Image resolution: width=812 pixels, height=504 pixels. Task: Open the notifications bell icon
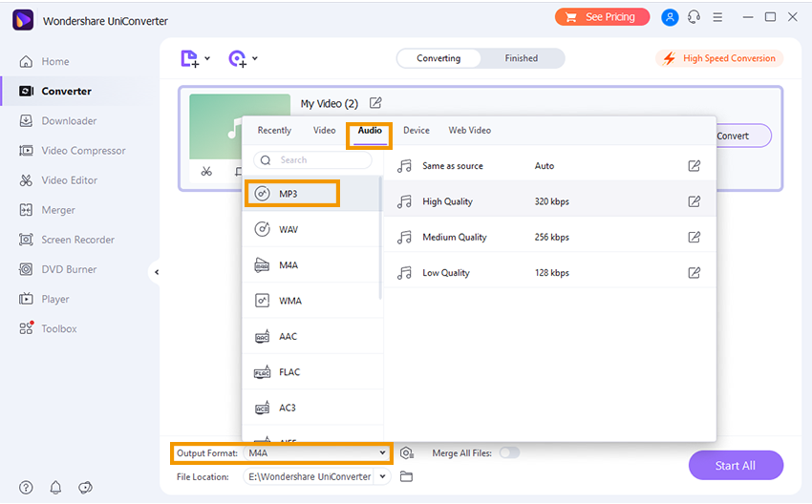coord(55,488)
